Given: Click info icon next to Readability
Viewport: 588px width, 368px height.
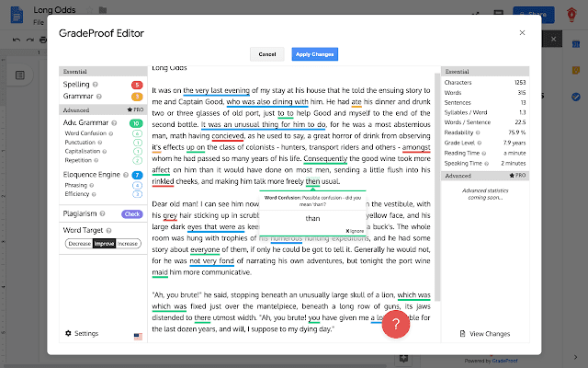Looking at the screenshot, I should (478, 132).
